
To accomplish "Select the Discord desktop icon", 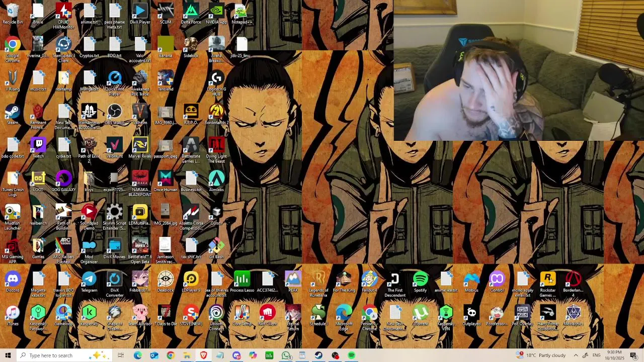I will pyautogui.click(x=13, y=282).
